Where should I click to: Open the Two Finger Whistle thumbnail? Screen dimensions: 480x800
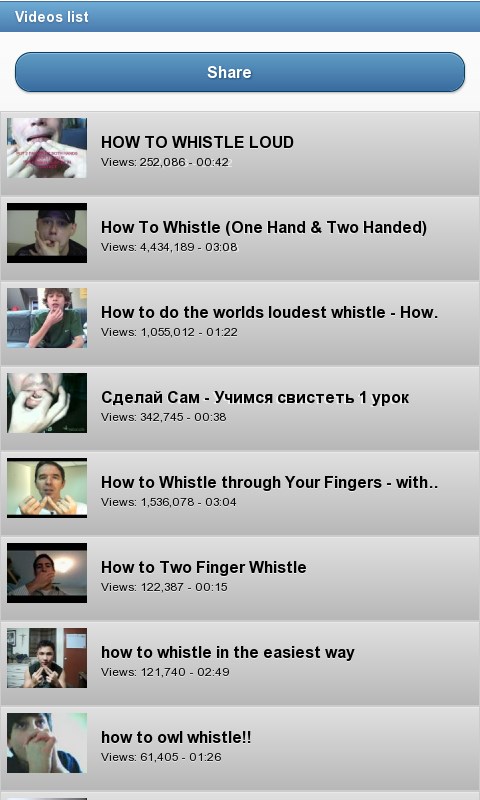pyautogui.click(x=47, y=573)
